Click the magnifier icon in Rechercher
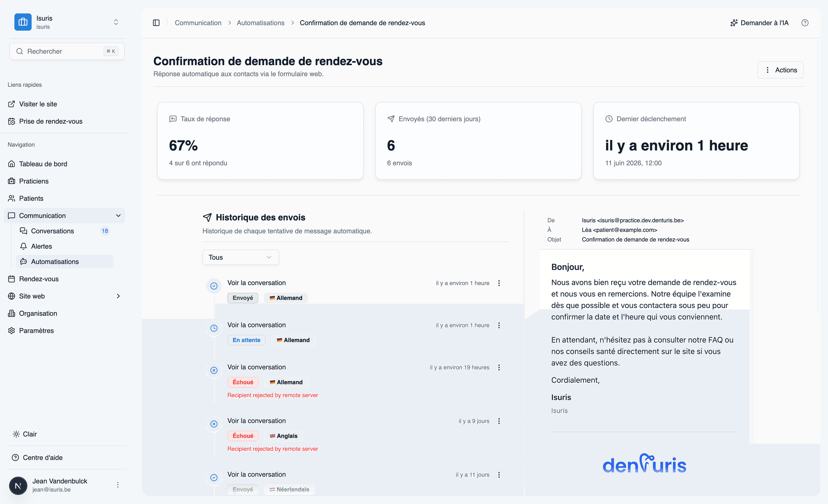The width and height of the screenshot is (828, 504). 19,51
